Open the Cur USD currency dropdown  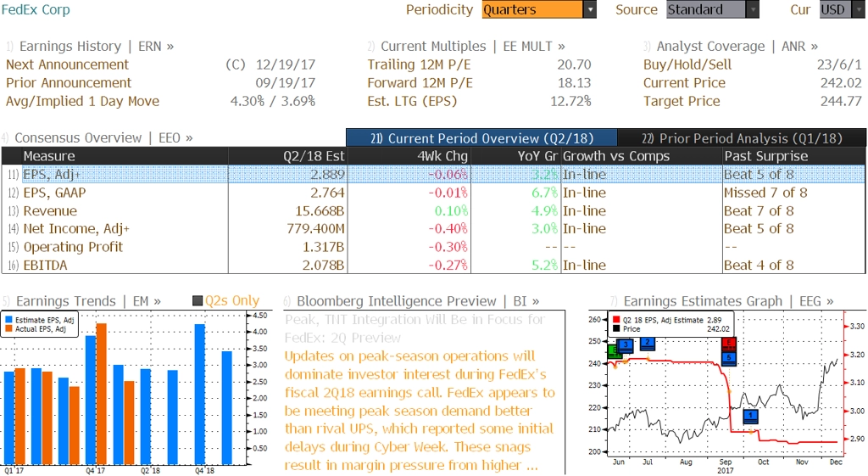click(x=842, y=9)
